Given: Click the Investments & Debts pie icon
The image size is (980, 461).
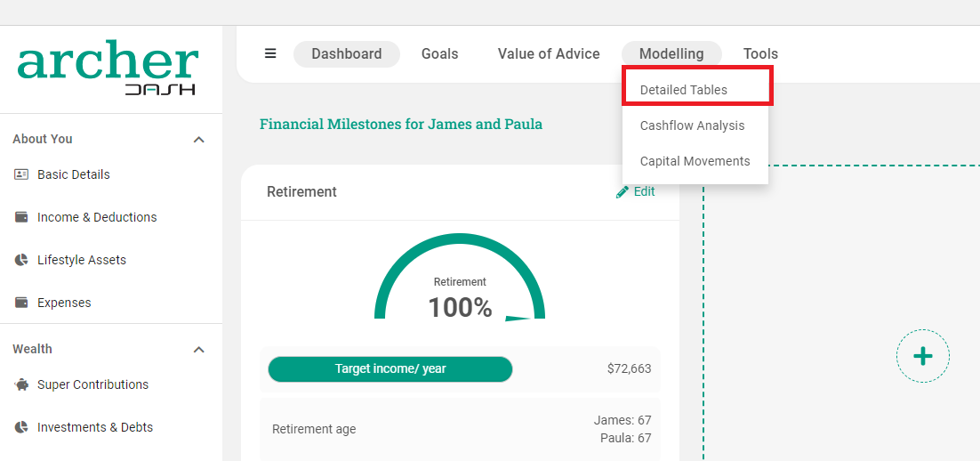Looking at the screenshot, I should pos(21,427).
